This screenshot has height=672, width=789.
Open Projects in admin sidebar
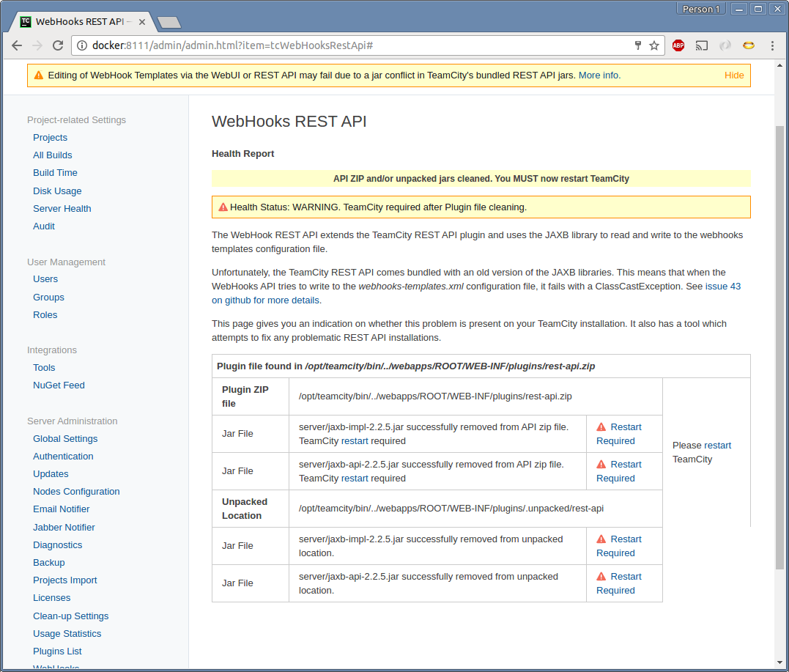50,138
